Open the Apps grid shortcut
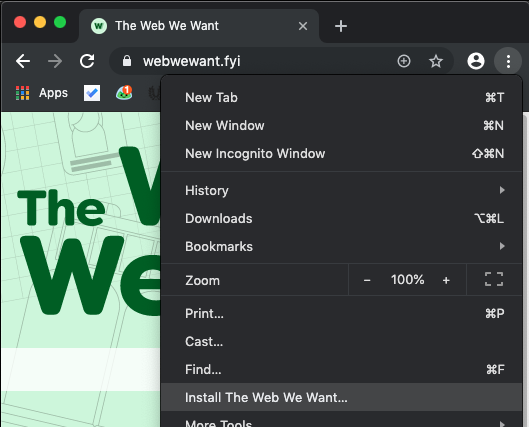This screenshot has width=529, height=427. (x=42, y=93)
